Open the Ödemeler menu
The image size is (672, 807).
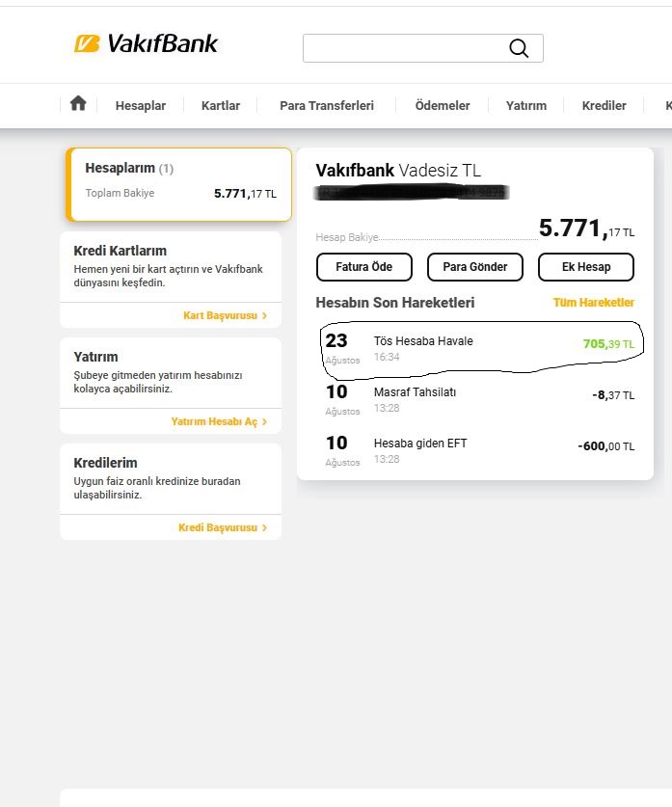443,105
